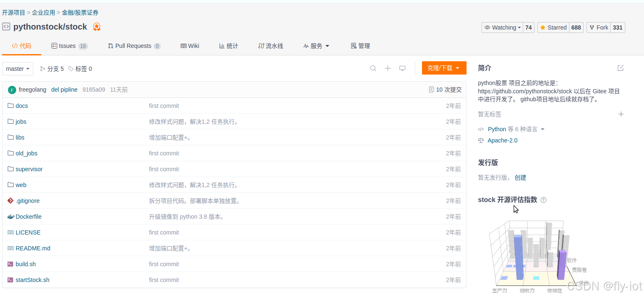Click the Docker whale icon for Dockerfile
Image resolution: width=644 pixels, height=297 pixels.
click(x=11, y=217)
